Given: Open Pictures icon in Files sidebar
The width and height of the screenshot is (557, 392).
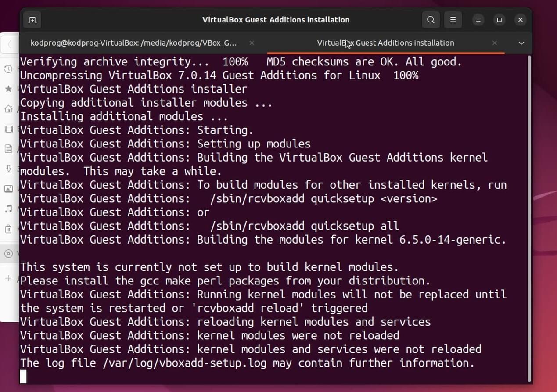Looking at the screenshot, I should pos(8,189).
